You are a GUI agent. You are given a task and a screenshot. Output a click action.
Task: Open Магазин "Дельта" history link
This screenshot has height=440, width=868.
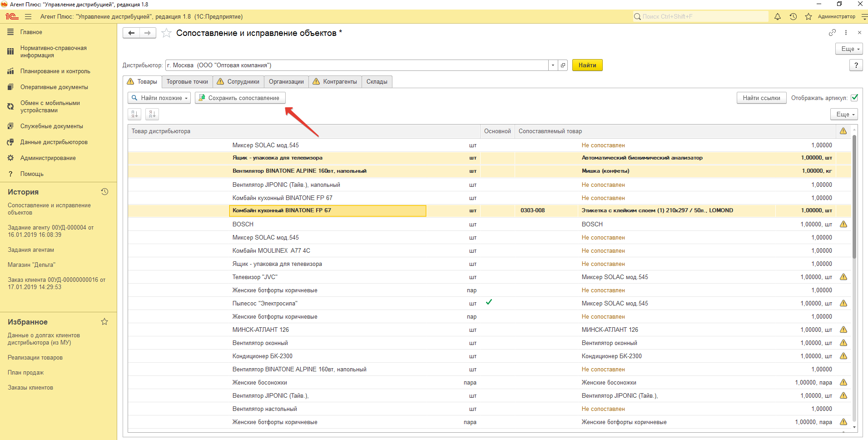[31, 265]
